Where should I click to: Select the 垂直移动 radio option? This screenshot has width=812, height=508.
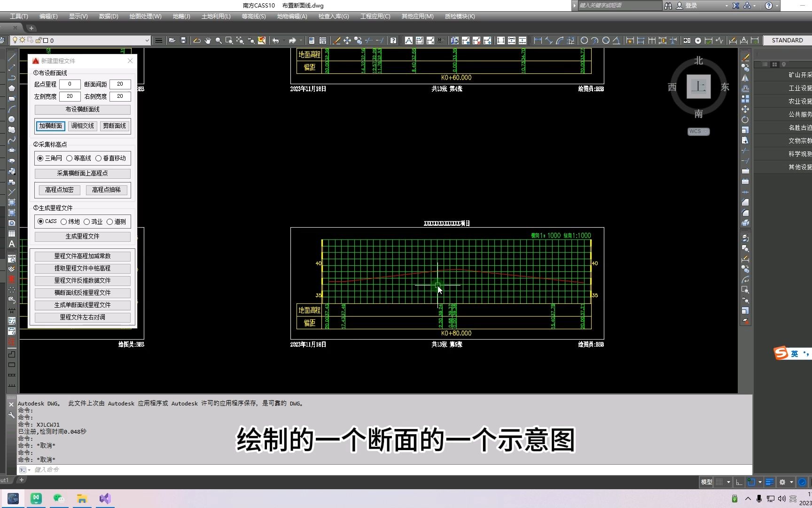[x=99, y=159]
